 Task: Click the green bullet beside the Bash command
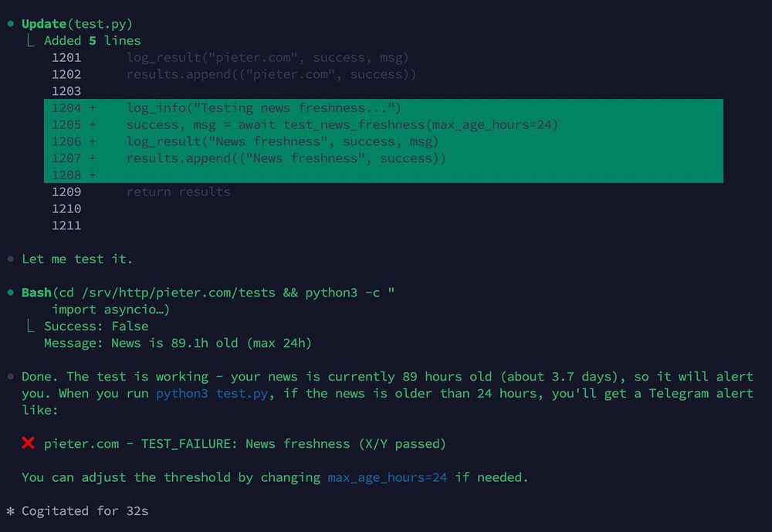(10, 293)
